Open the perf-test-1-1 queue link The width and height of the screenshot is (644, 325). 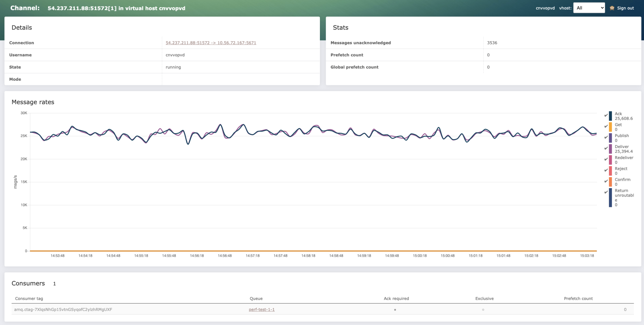[262, 310]
